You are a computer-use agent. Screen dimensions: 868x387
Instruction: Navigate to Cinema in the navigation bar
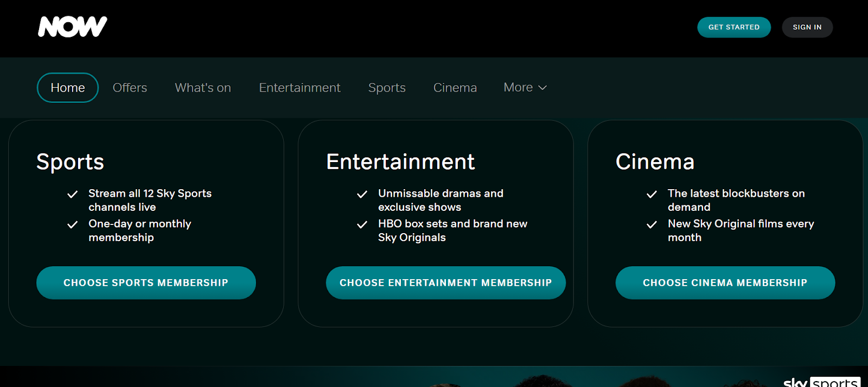(x=455, y=88)
